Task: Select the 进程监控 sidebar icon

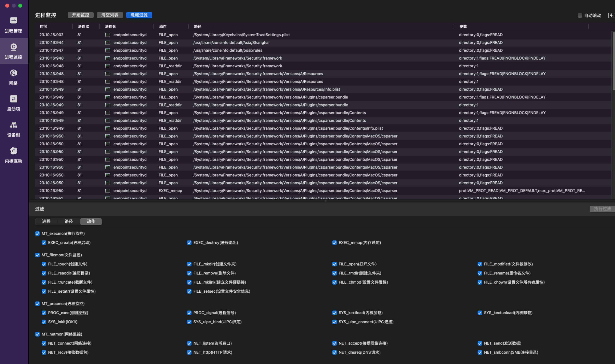Action: click(13, 47)
